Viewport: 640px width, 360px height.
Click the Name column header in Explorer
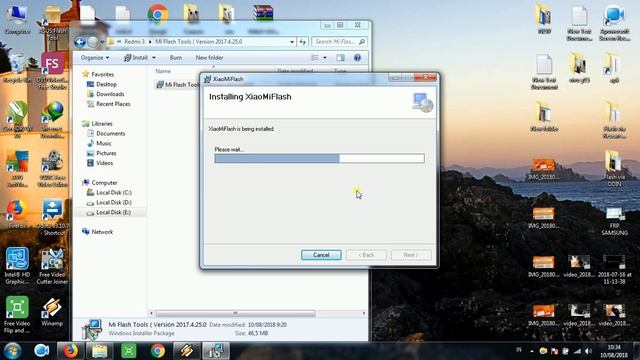coord(163,71)
